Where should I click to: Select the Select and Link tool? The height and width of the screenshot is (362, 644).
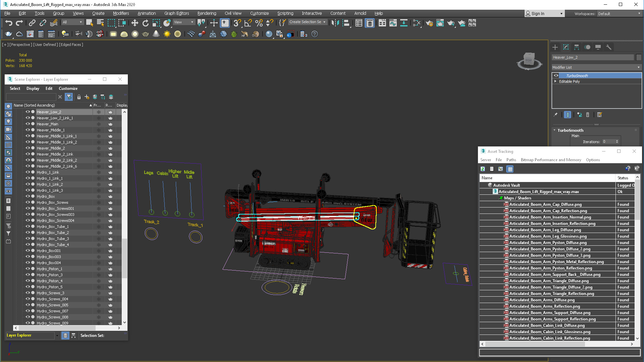32,23
